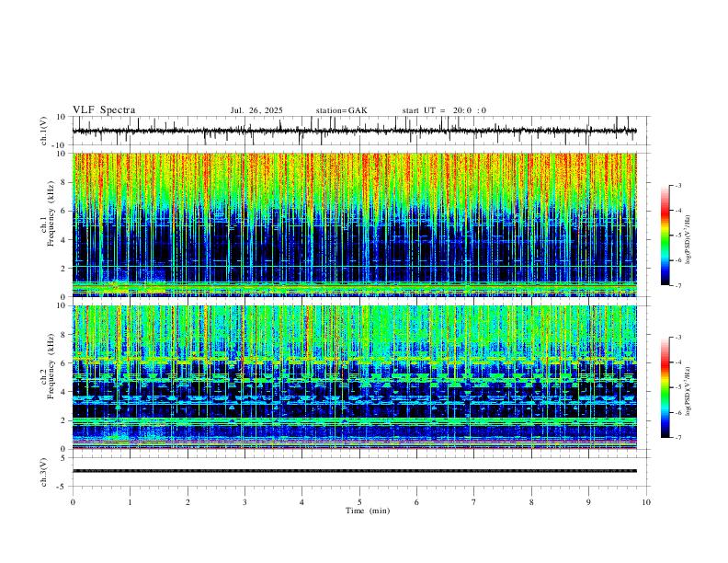Click time axis tick label '7'
Screen dimensions: 728x563
(x=474, y=502)
